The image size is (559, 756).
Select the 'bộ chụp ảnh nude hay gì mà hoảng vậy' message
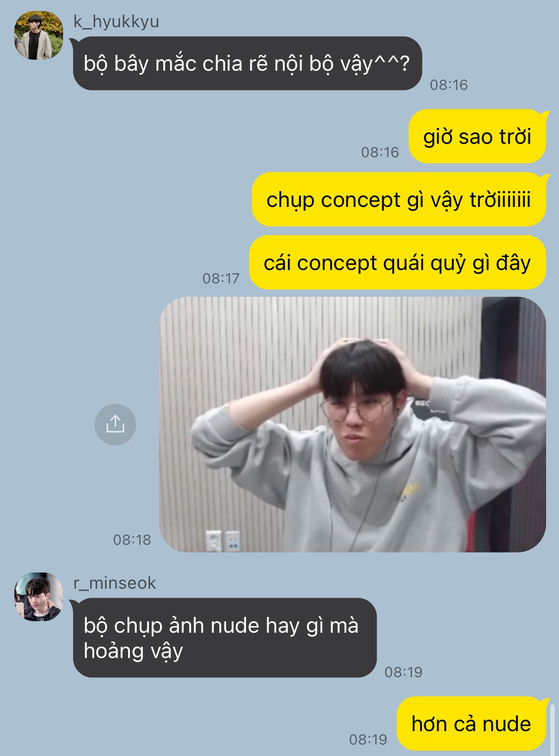(224, 638)
